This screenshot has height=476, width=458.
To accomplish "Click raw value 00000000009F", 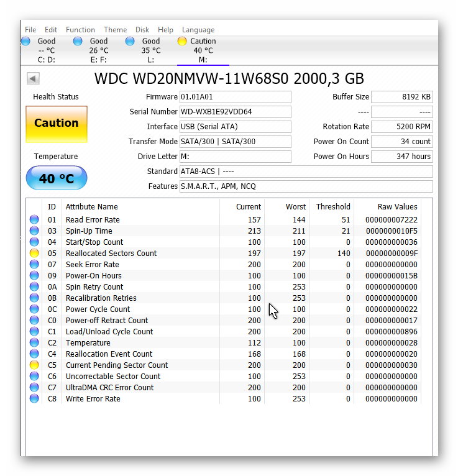I will [392, 253].
